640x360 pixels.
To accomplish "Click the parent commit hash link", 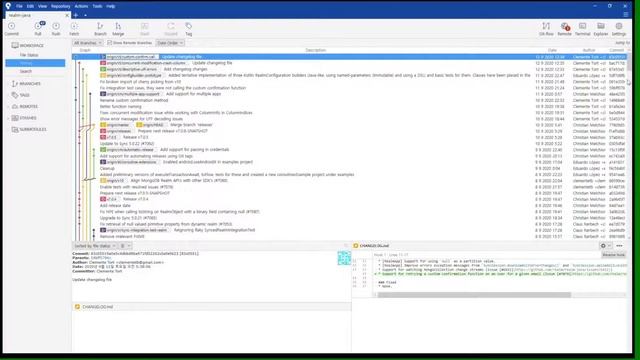I will pyautogui.click(x=101, y=258).
